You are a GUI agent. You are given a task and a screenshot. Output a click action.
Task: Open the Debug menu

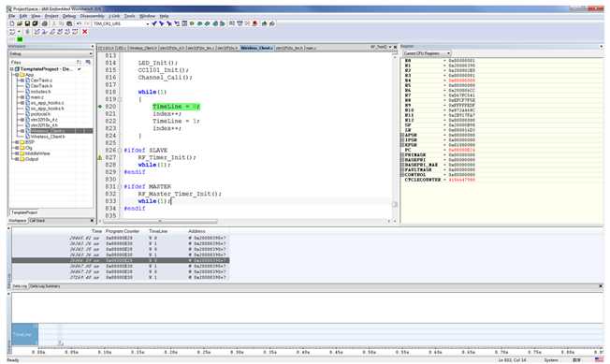click(69, 16)
